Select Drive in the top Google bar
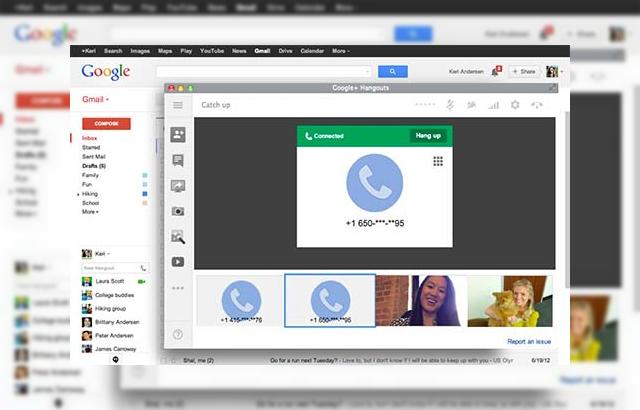Screen dimensions: 640x410 point(286,50)
